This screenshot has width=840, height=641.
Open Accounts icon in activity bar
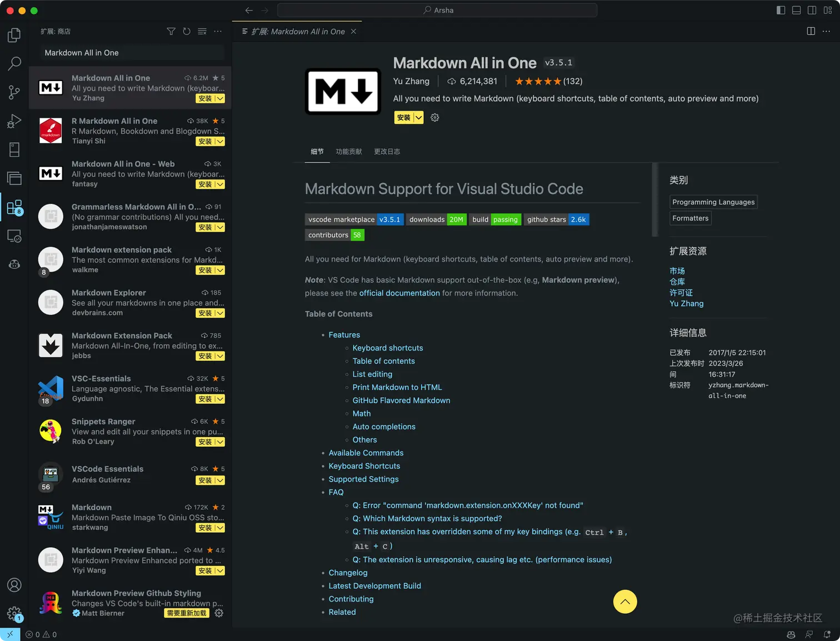pos(14,585)
